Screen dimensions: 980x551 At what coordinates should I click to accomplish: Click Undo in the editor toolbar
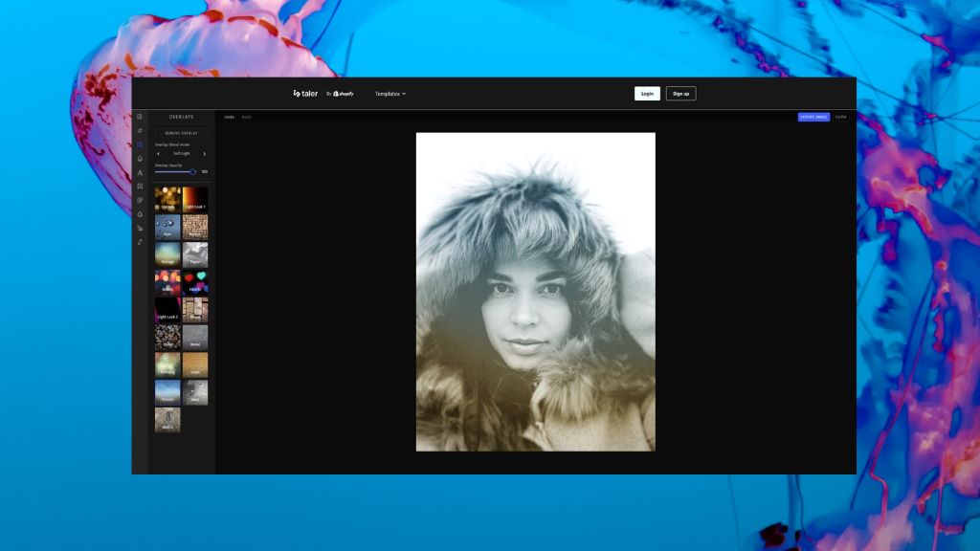(230, 117)
